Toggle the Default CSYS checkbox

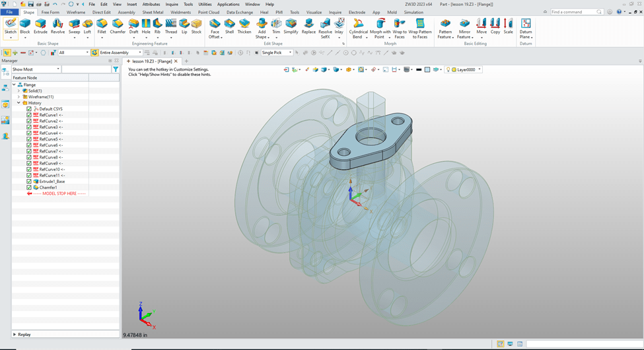click(29, 109)
